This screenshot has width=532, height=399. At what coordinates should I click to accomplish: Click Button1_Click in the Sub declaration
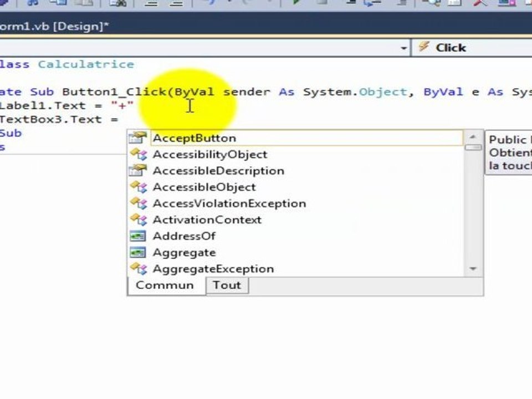coord(114,91)
